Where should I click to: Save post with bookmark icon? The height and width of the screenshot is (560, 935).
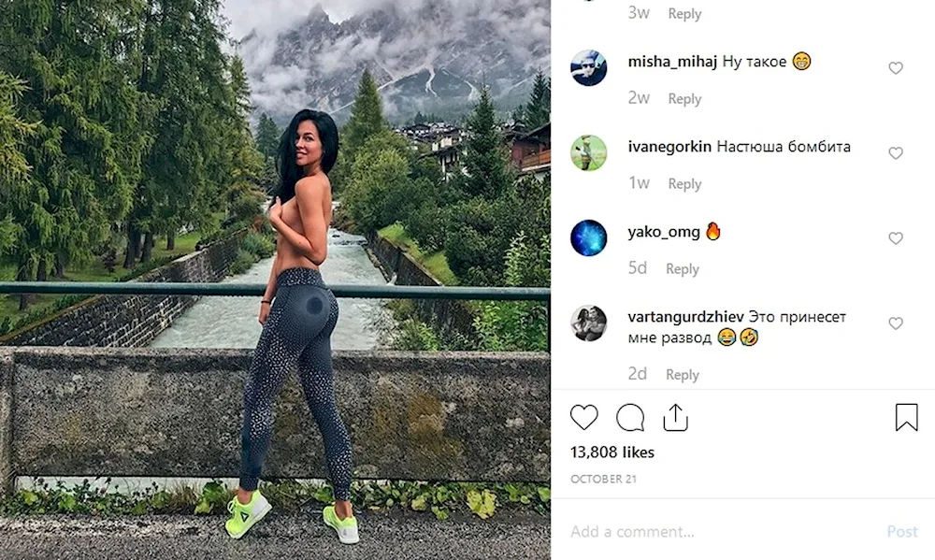pyautogui.click(x=906, y=417)
